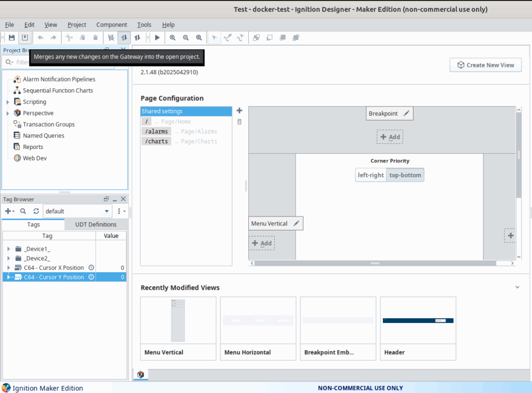The image size is (532, 393).
Task: Edit the Breakpoint dock using the pencil icon
Action: pyautogui.click(x=406, y=114)
